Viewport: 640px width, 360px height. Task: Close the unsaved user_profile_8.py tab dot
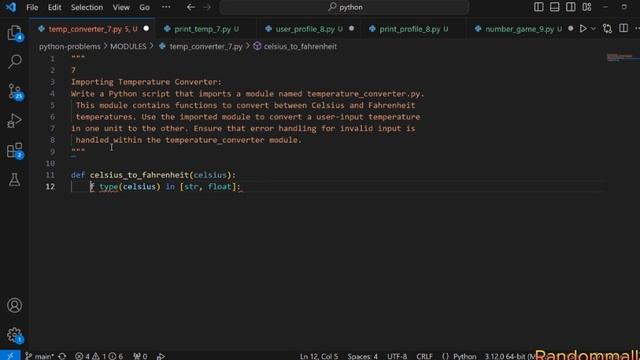point(351,29)
